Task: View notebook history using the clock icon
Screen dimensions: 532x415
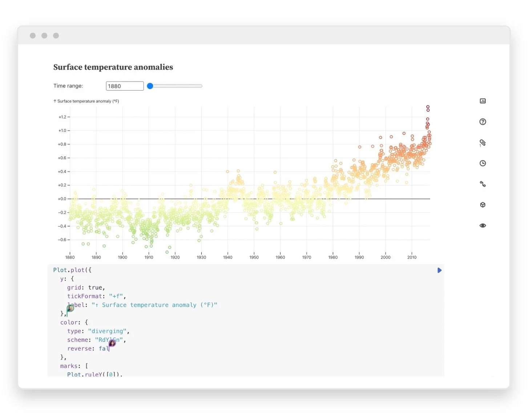Action: 483,163
